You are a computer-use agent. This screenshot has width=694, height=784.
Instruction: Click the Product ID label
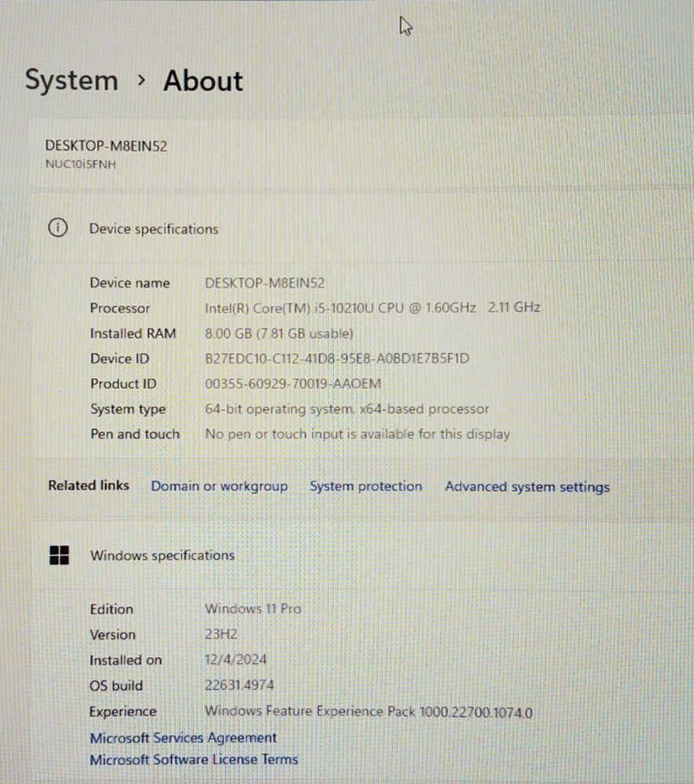pos(123,383)
